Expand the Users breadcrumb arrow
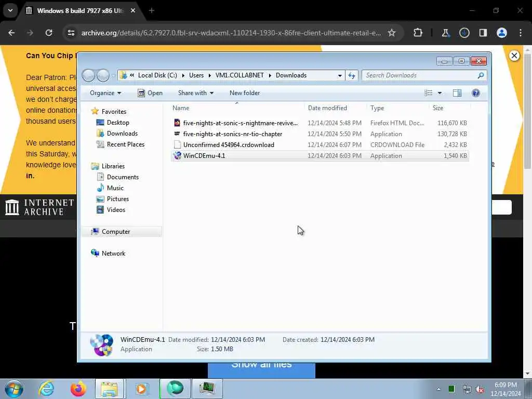 click(210, 75)
